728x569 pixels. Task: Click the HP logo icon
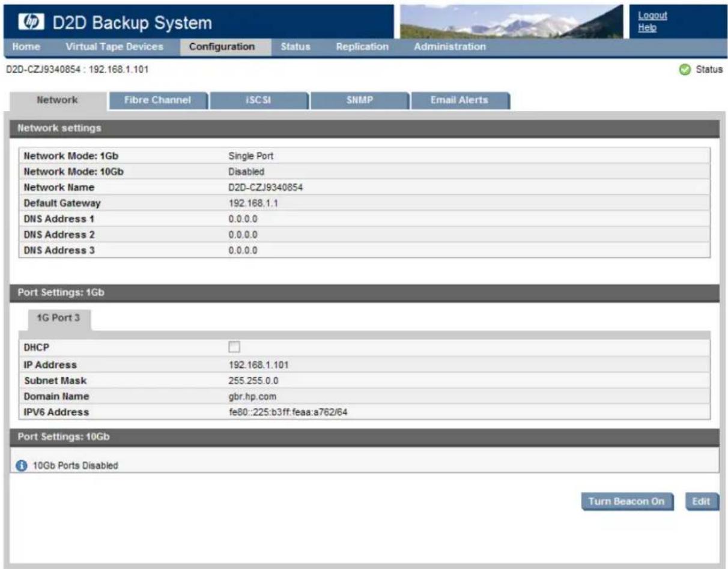pos(31,23)
